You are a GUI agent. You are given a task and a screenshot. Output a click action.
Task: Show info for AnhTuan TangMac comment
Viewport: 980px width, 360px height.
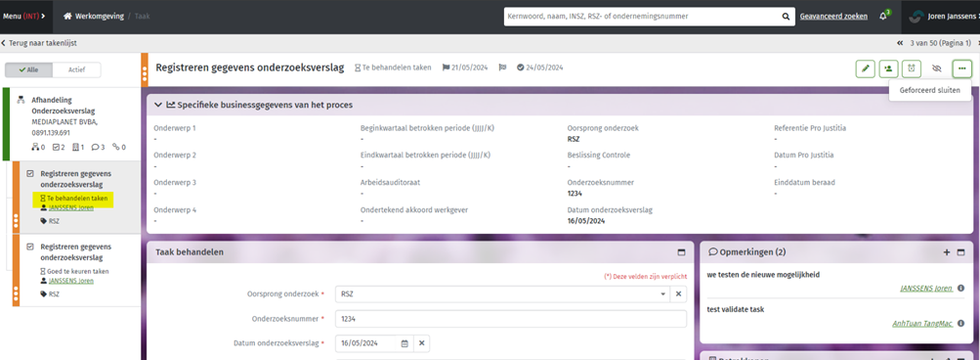tap(960, 324)
